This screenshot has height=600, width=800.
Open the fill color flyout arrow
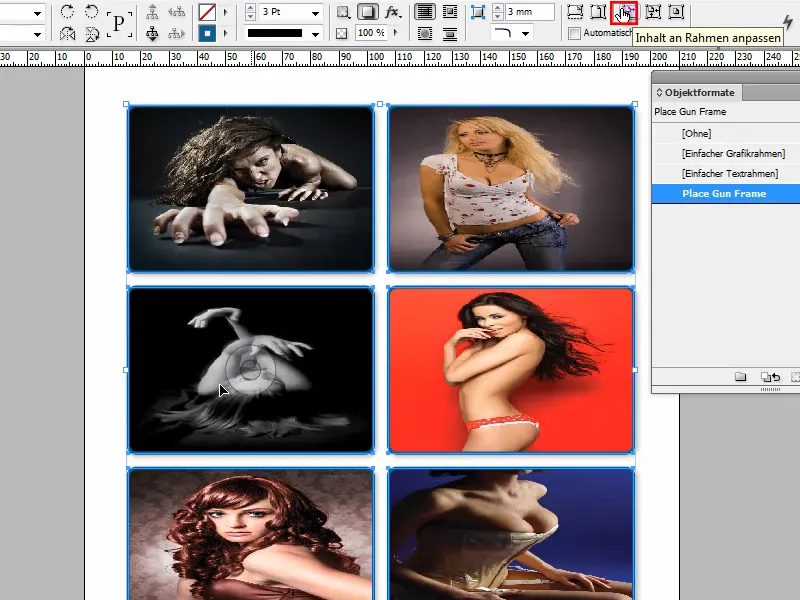click(226, 12)
